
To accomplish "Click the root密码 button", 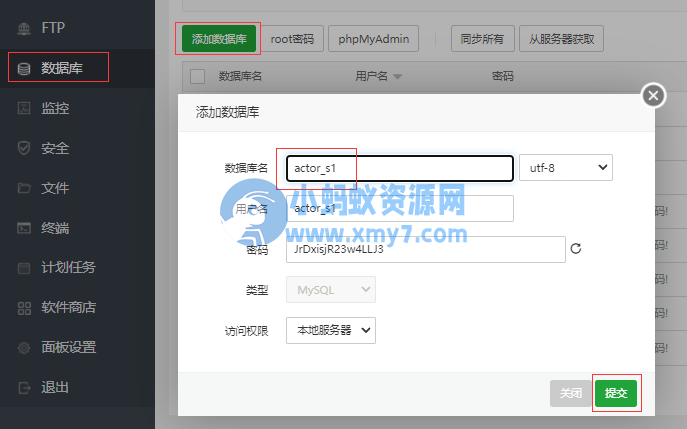I will tap(292, 39).
